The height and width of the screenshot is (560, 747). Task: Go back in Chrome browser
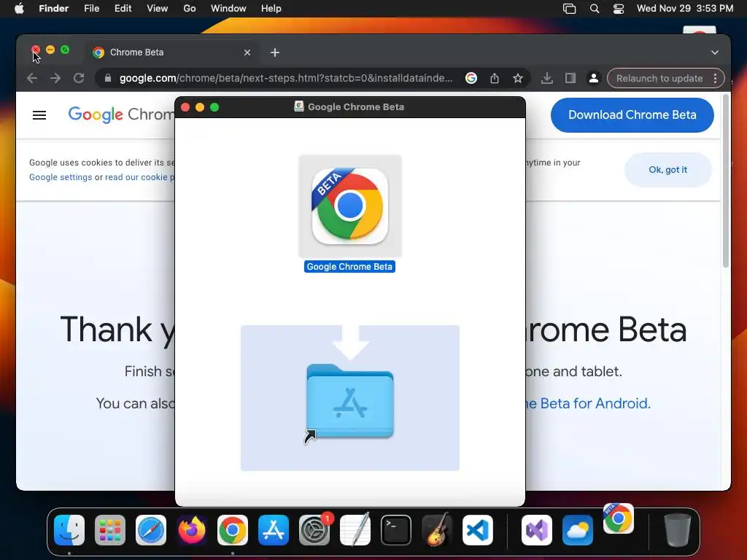coord(32,78)
